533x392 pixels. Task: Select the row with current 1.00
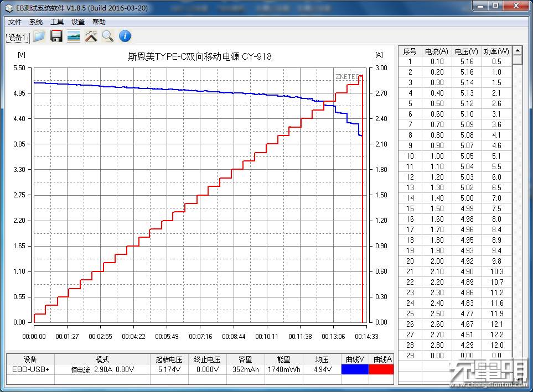[455, 156]
